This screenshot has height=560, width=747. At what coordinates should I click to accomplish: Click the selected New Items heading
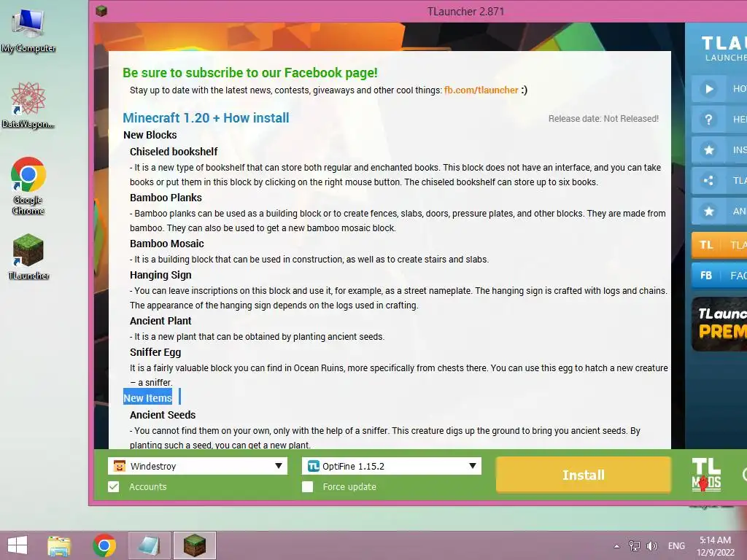pos(147,398)
